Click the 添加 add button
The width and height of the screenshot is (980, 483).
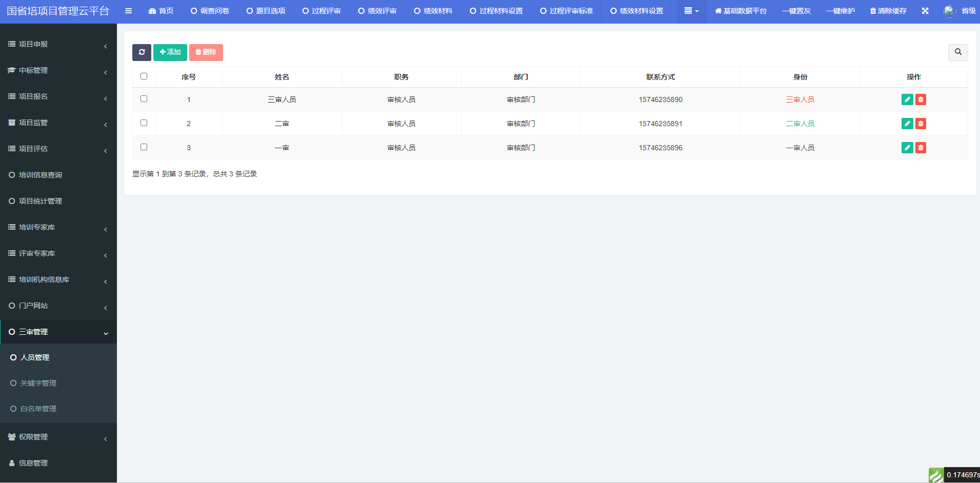pos(170,52)
